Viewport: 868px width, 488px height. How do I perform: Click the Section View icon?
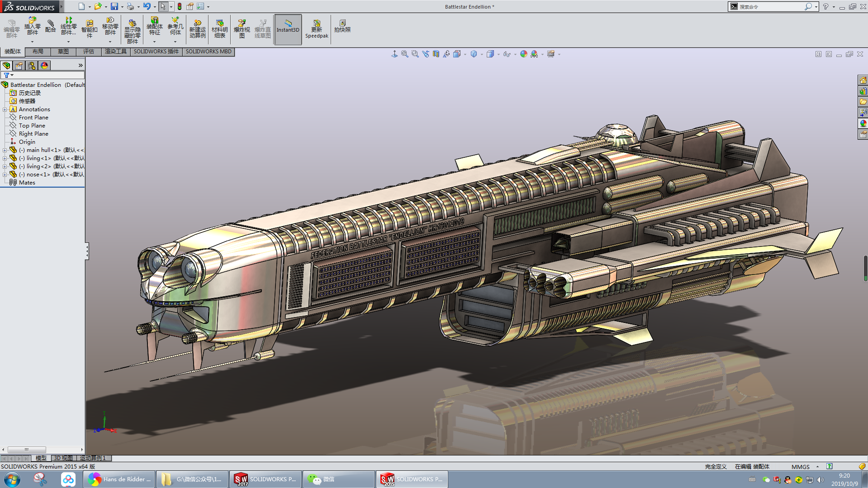[x=436, y=54]
